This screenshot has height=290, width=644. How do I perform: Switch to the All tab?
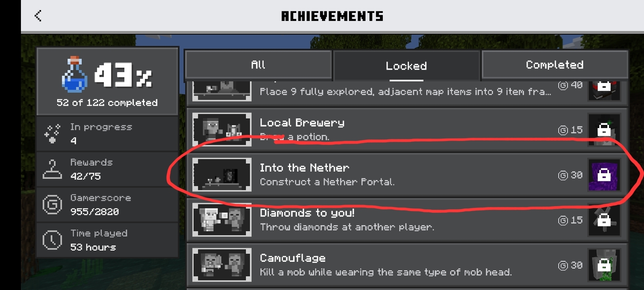tap(258, 64)
